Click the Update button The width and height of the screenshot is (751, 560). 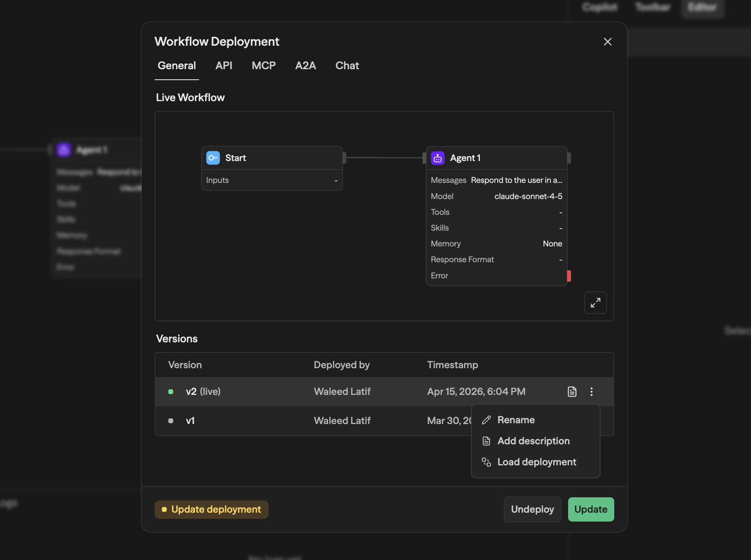pyautogui.click(x=591, y=509)
